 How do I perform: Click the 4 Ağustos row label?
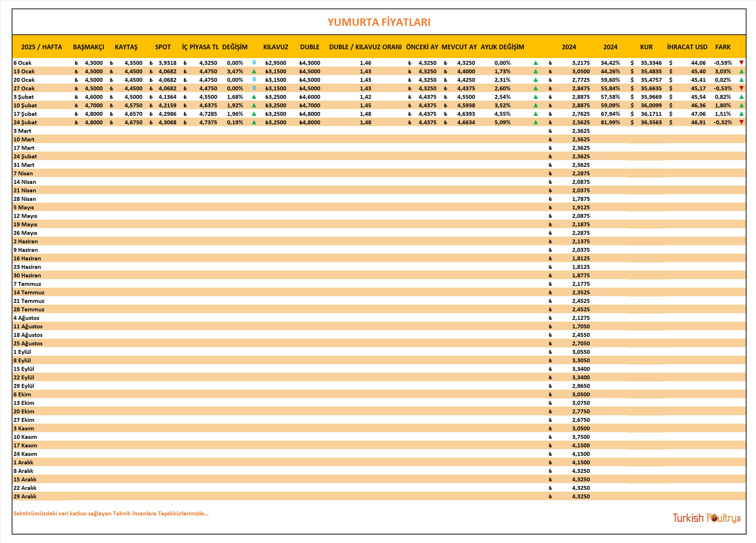pos(26,318)
